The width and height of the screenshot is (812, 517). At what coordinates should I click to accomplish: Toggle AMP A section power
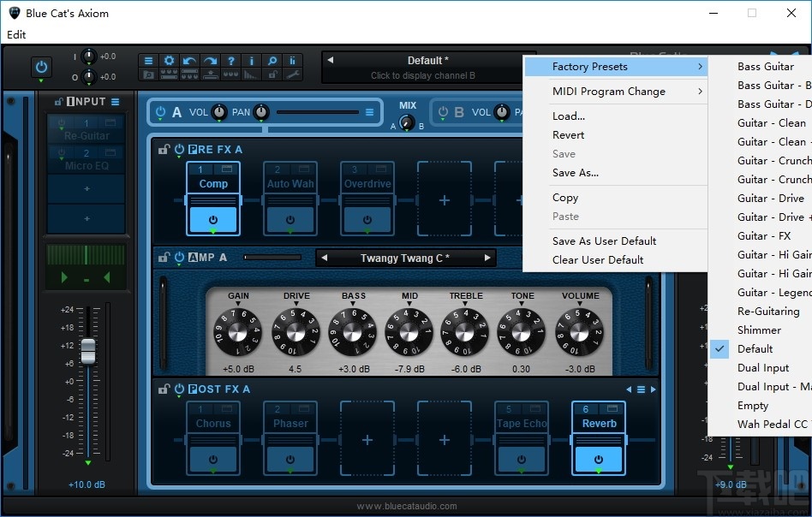coord(179,257)
